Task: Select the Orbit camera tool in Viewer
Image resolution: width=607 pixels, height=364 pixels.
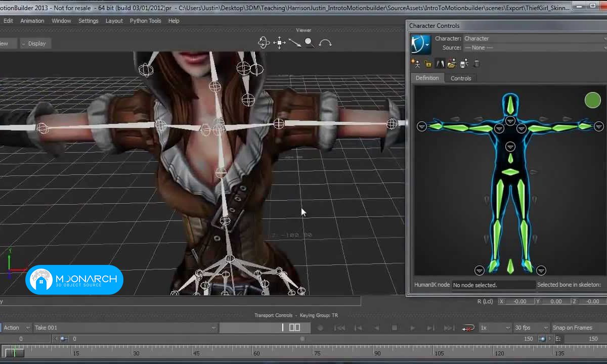Action: (264, 43)
